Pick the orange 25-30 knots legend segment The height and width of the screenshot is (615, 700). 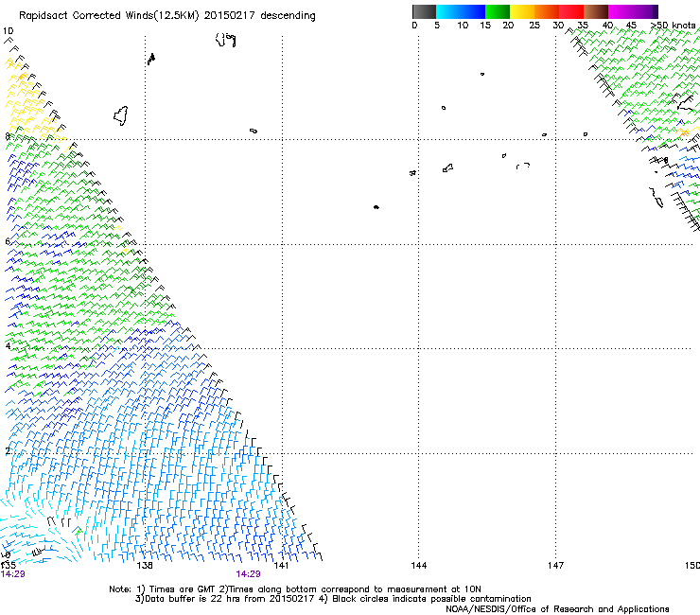pos(547,11)
